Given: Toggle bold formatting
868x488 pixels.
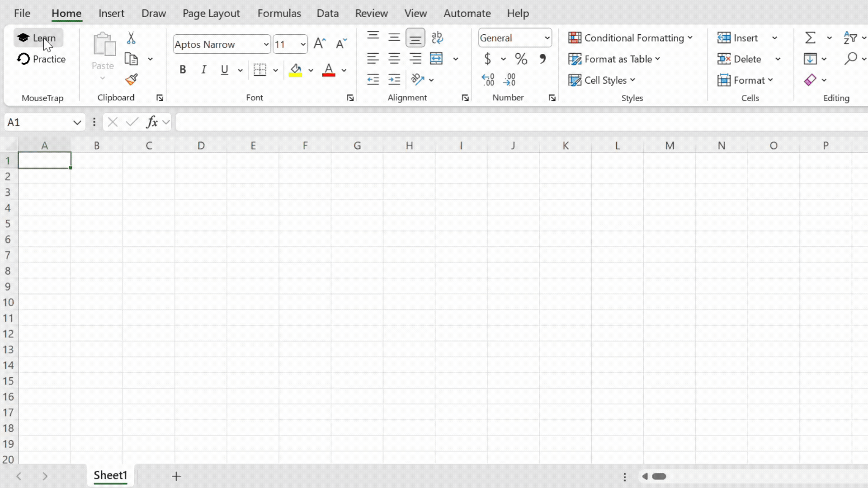Looking at the screenshot, I should [x=183, y=70].
